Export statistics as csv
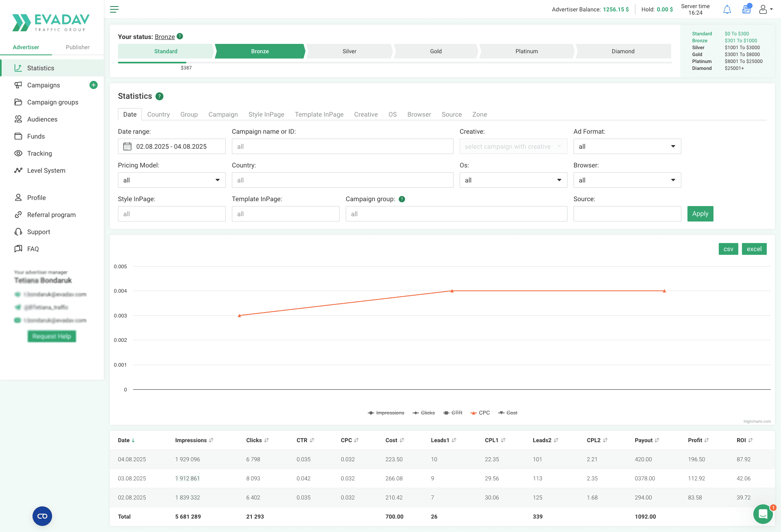781x532 pixels. tap(728, 249)
